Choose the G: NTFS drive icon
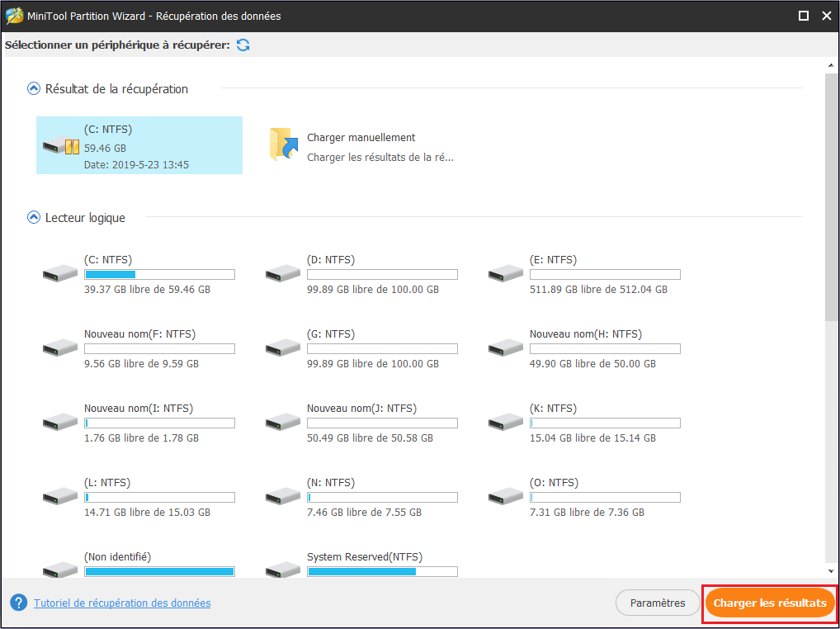 [x=283, y=348]
